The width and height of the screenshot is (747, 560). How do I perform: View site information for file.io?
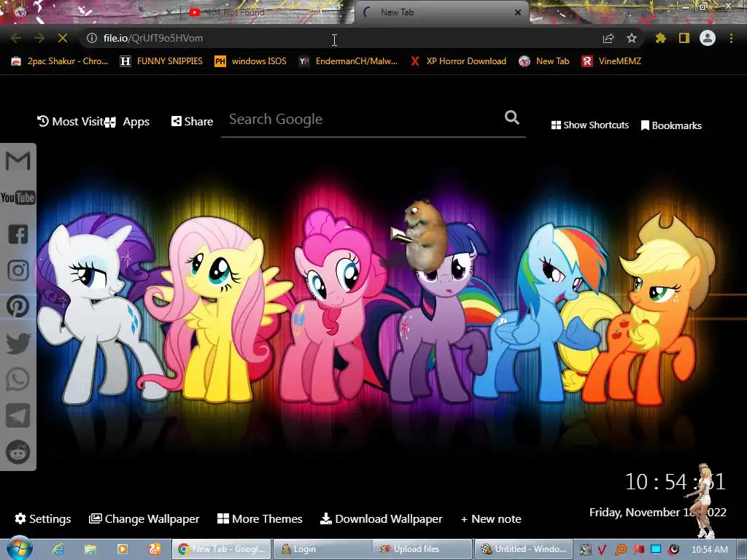tap(92, 38)
